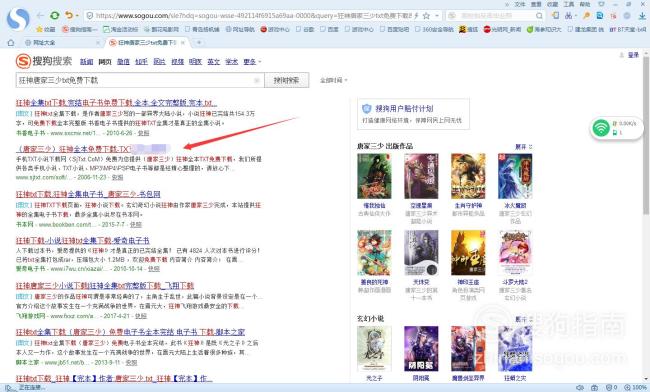Click the 登录 login link
The height and width of the screenshot is (392, 650).
pos(633,55)
